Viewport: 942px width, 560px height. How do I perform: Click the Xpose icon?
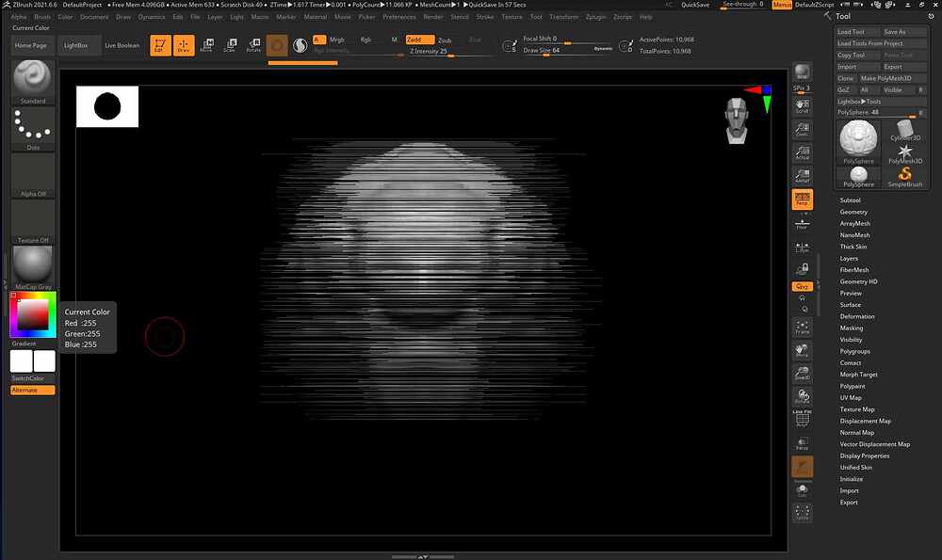[802, 513]
